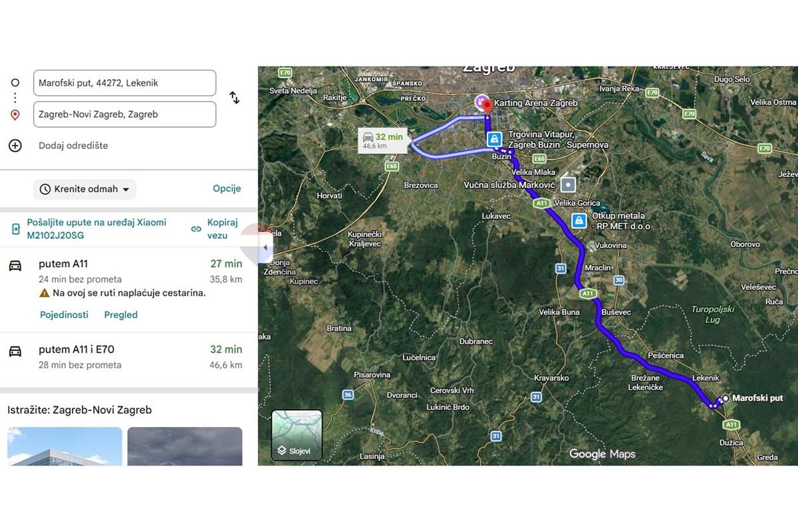The height and width of the screenshot is (532, 798).
Task: Click the 46,6 km distance in the route list
Action: tap(226, 365)
